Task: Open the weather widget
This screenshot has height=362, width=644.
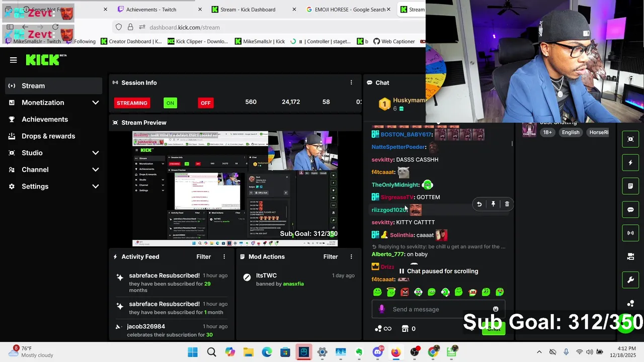Action: (x=31, y=352)
